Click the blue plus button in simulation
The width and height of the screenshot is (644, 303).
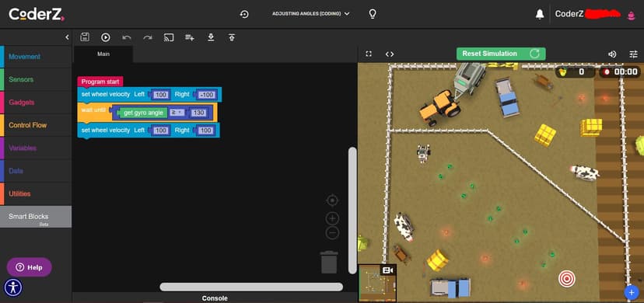(632, 292)
